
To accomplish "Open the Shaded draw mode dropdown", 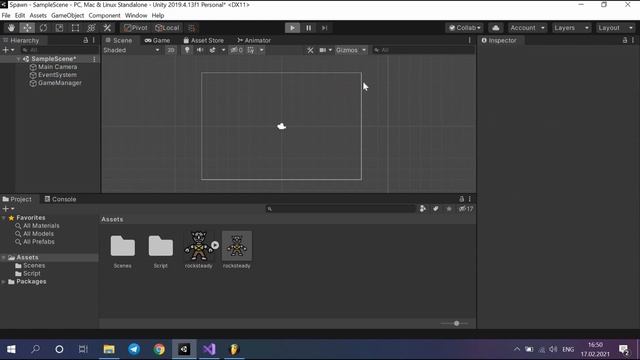I will (131, 50).
